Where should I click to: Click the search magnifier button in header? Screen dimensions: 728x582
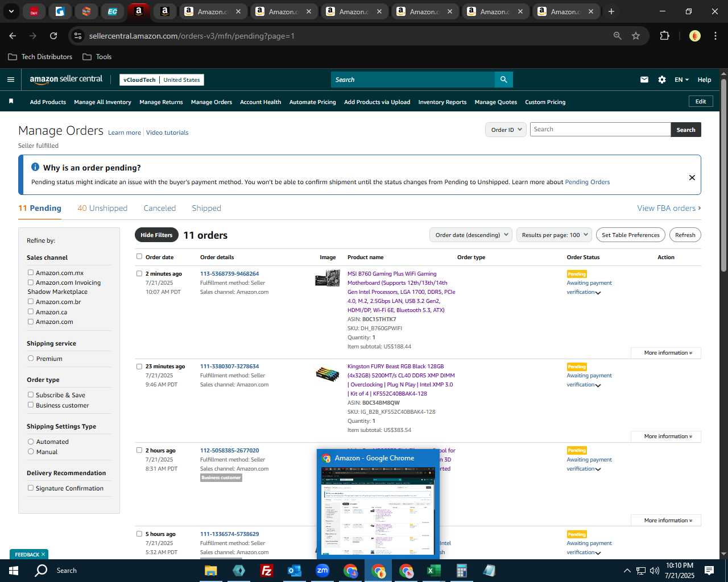(x=503, y=80)
